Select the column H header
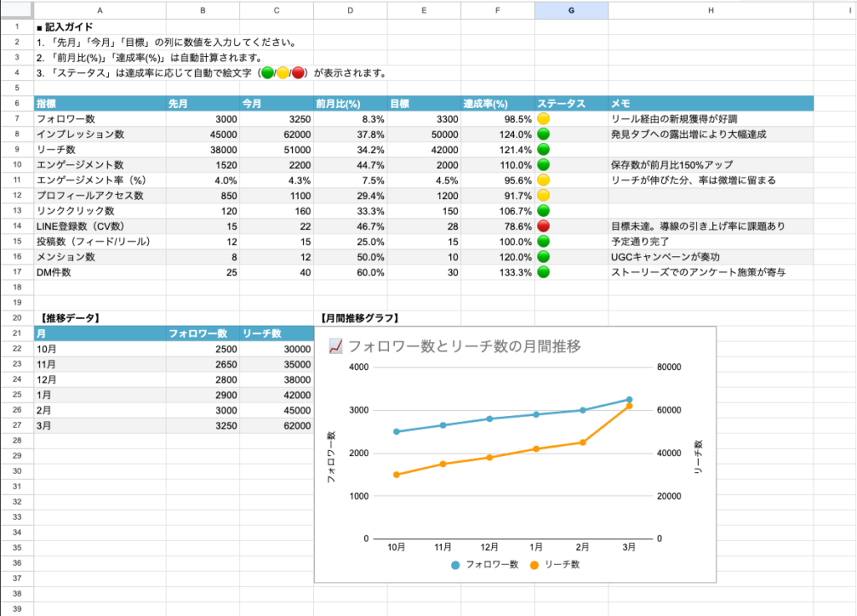Viewport: 857px width, 616px height. tap(711, 10)
